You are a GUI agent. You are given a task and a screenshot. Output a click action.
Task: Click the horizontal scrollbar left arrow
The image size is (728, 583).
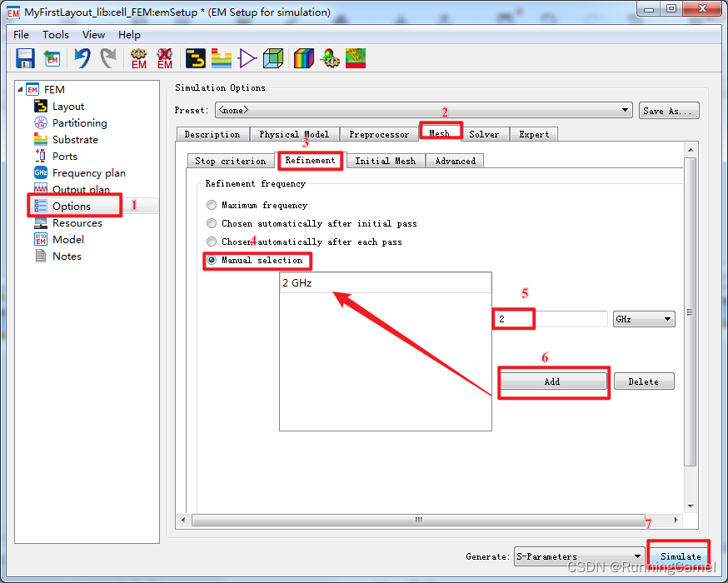[x=183, y=520]
